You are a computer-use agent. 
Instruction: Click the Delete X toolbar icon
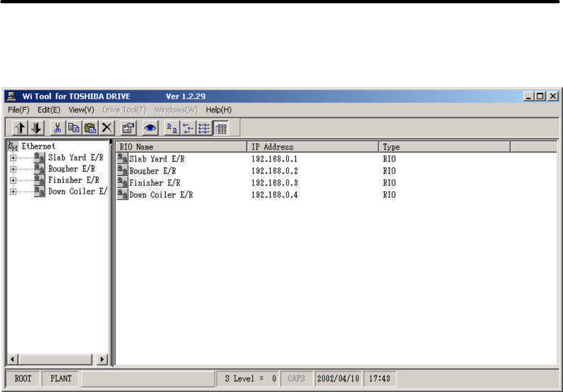(105, 128)
